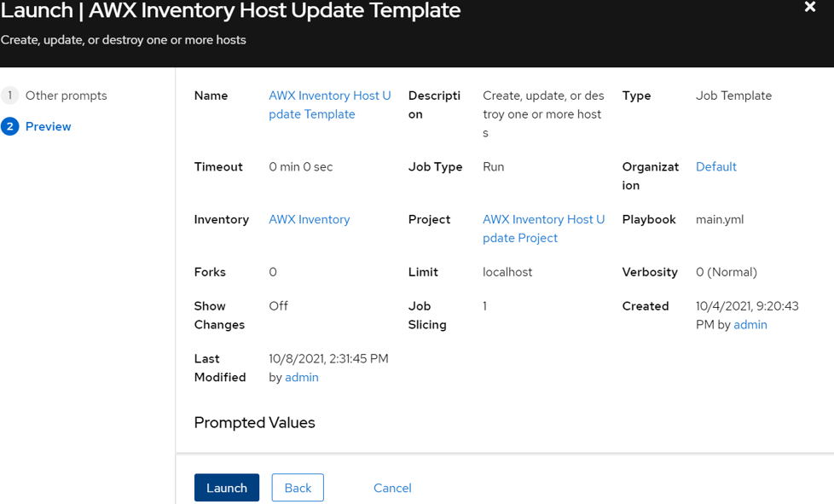Click the Run job type value
Screen dimensions: 834x504
tap(493, 167)
